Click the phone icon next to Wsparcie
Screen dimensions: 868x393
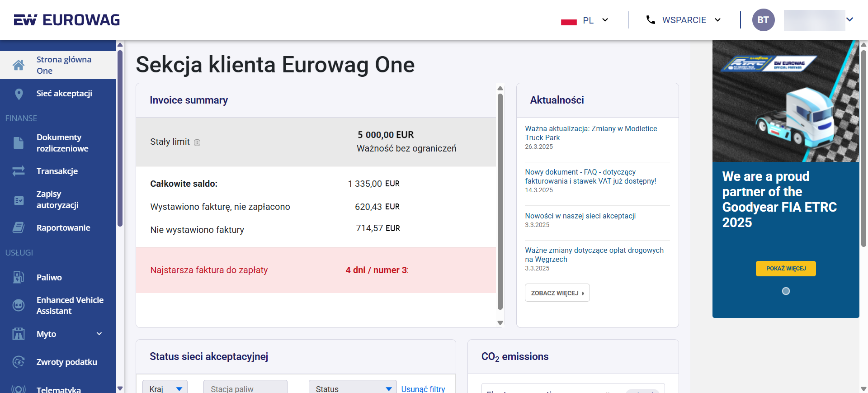[651, 20]
